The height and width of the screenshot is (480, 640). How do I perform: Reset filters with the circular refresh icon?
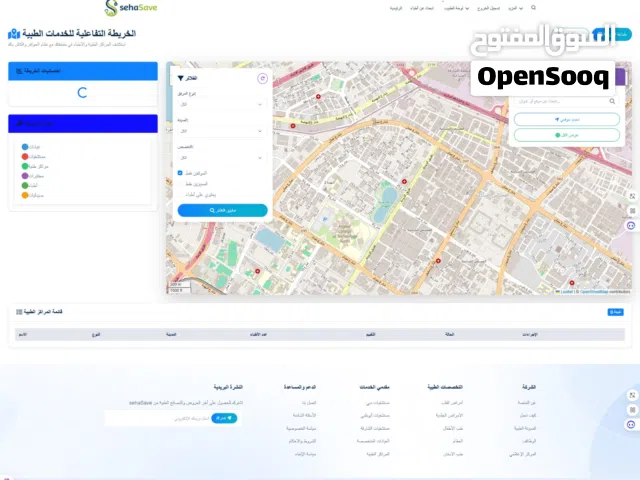[x=262, y=78]
